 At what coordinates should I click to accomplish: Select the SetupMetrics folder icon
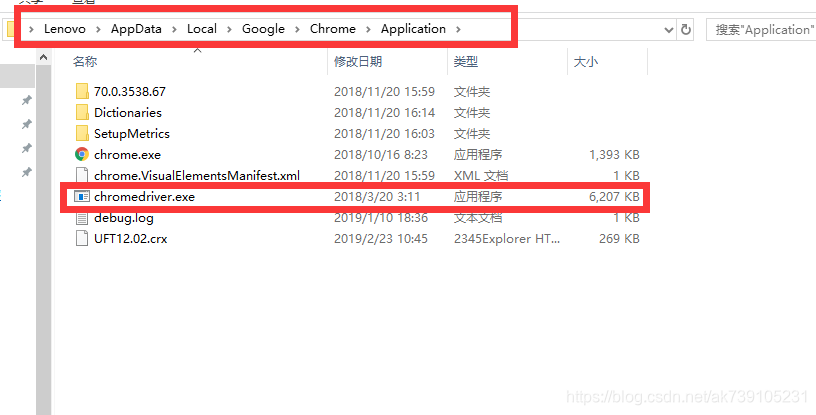pos(82,134)
